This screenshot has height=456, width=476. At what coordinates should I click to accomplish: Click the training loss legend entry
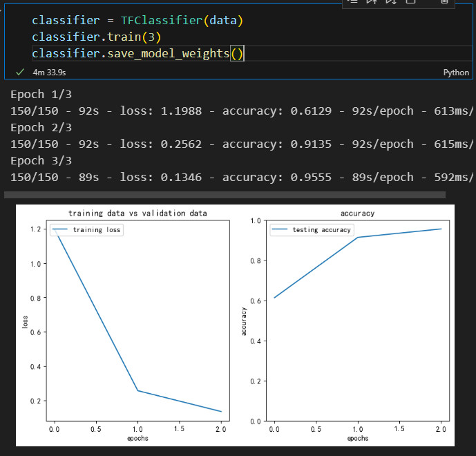pos(87,230)
